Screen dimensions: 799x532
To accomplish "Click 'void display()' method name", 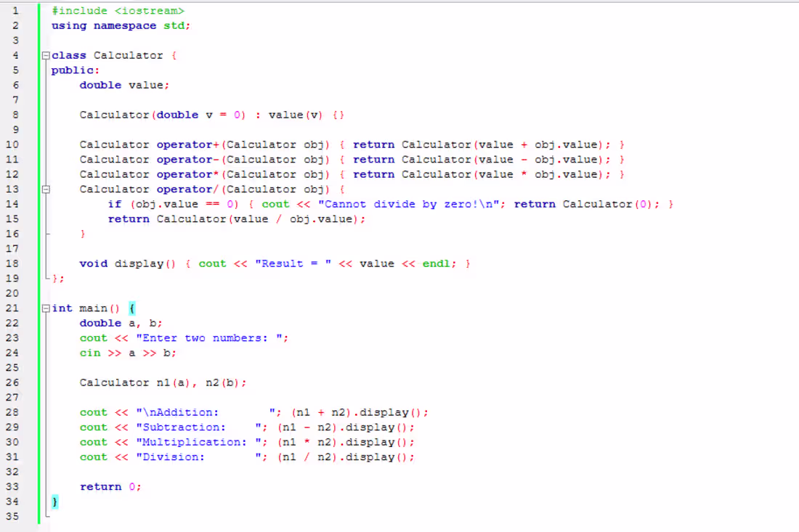I will click(127, 263).
